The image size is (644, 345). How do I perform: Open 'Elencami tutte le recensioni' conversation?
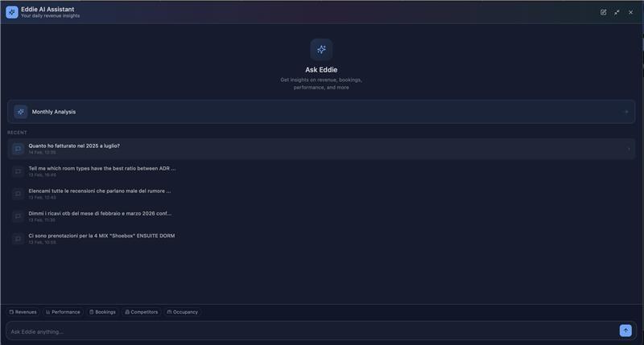99,191
